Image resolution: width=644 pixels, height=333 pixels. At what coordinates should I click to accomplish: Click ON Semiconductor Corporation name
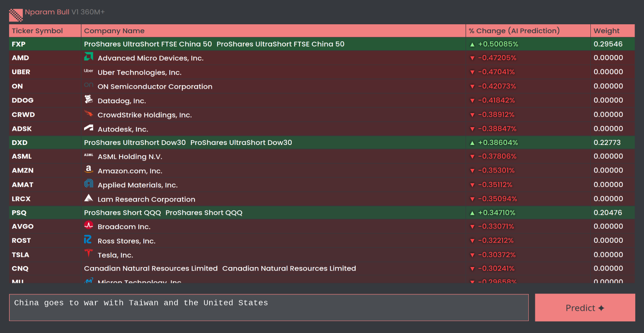click(155, 87)
